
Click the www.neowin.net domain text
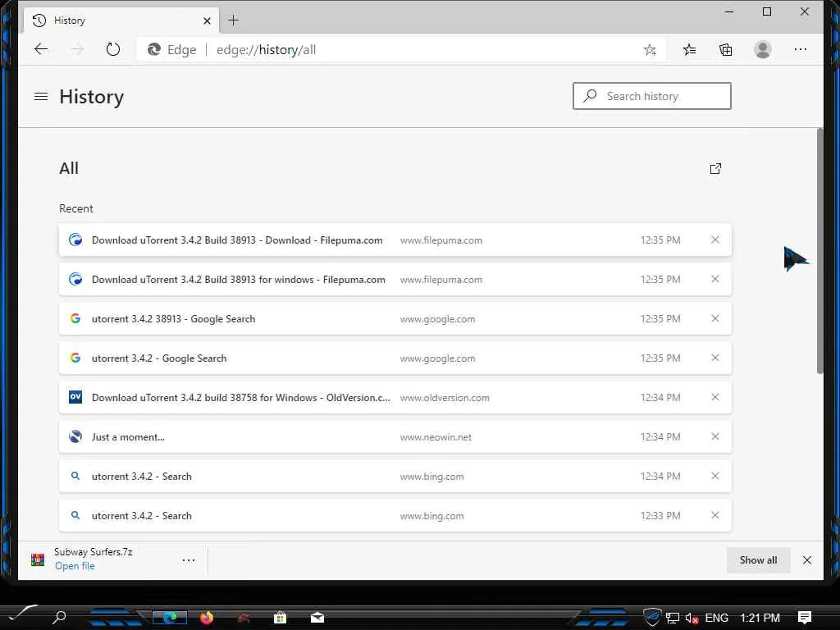click(x=436, y=437)
